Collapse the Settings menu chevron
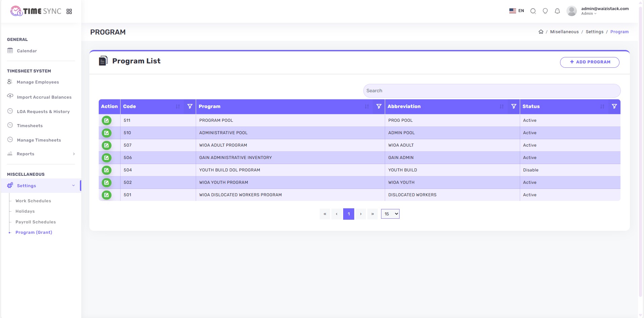 click(x=74, y=185)
